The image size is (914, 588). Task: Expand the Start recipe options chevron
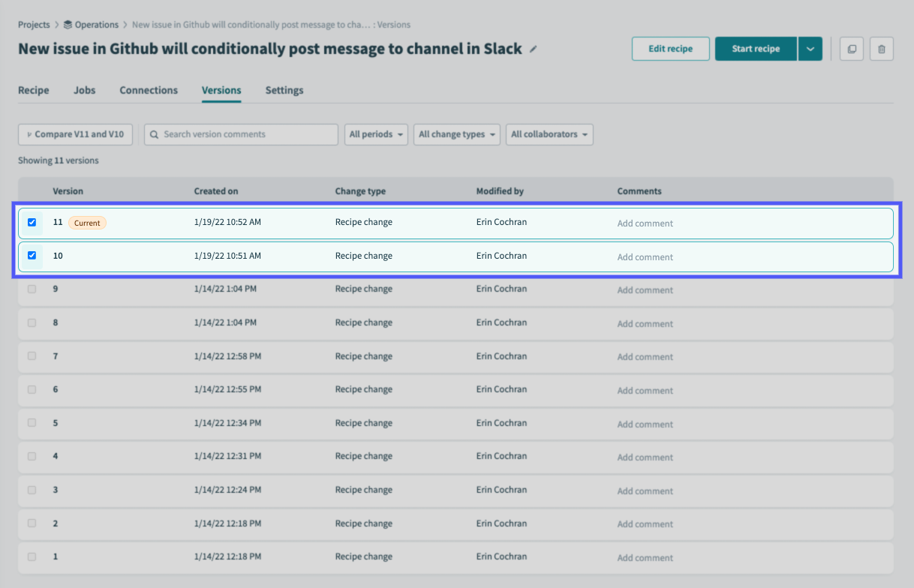point(810,48)
